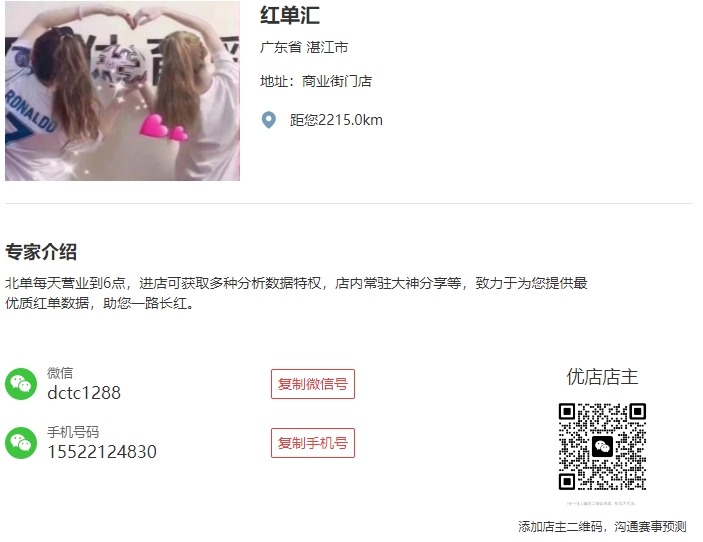
Task: Click the 复制微信号 button
Action: click(x=313, y=384)
